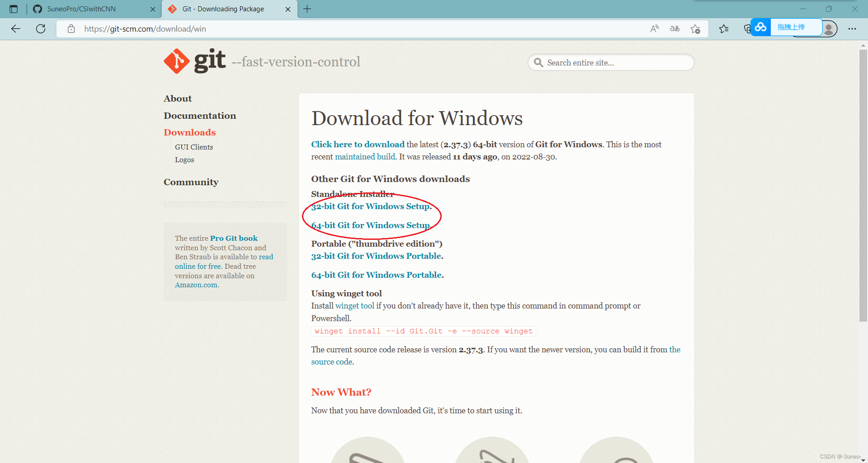Go to Downloads section

(190, 132)
